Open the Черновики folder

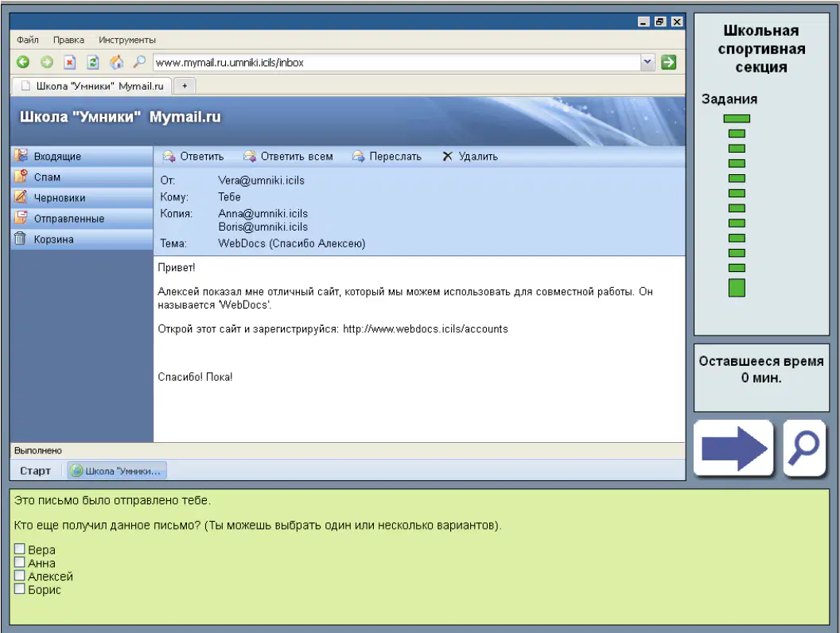(82, 197)
